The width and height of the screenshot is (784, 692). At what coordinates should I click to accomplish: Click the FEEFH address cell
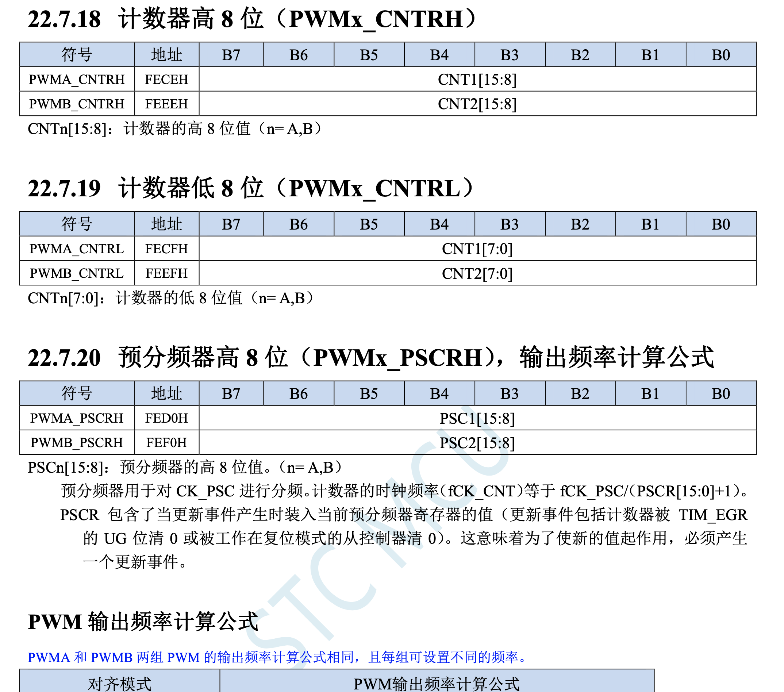pyautogui.click(x=167, y=273)
